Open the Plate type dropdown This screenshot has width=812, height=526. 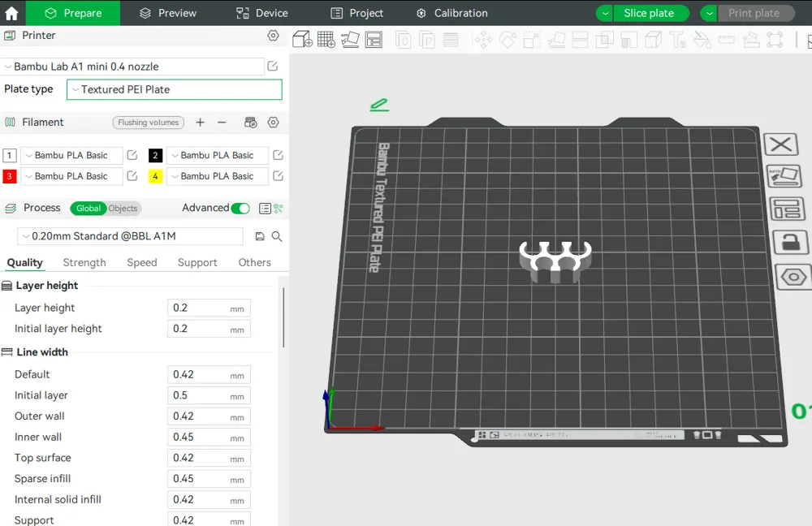coord(175,89)
